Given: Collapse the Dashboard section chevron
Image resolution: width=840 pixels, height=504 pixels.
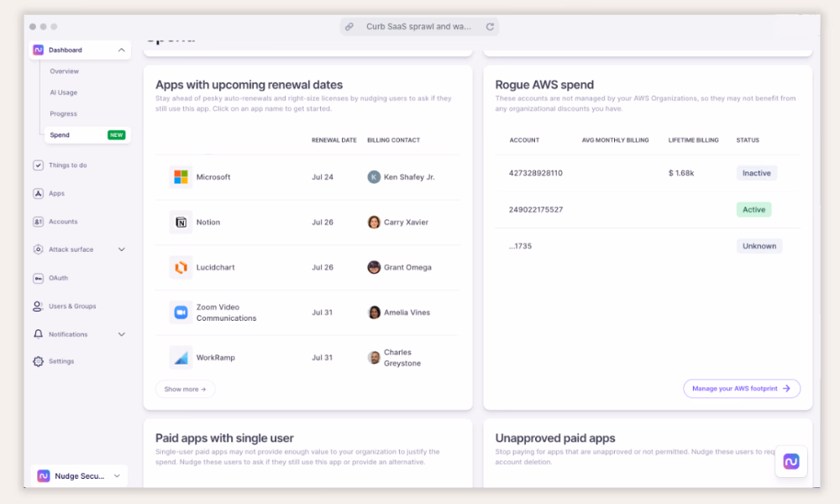Looking at the screenshot, I should pyautogui.click(x=121, y=50).
